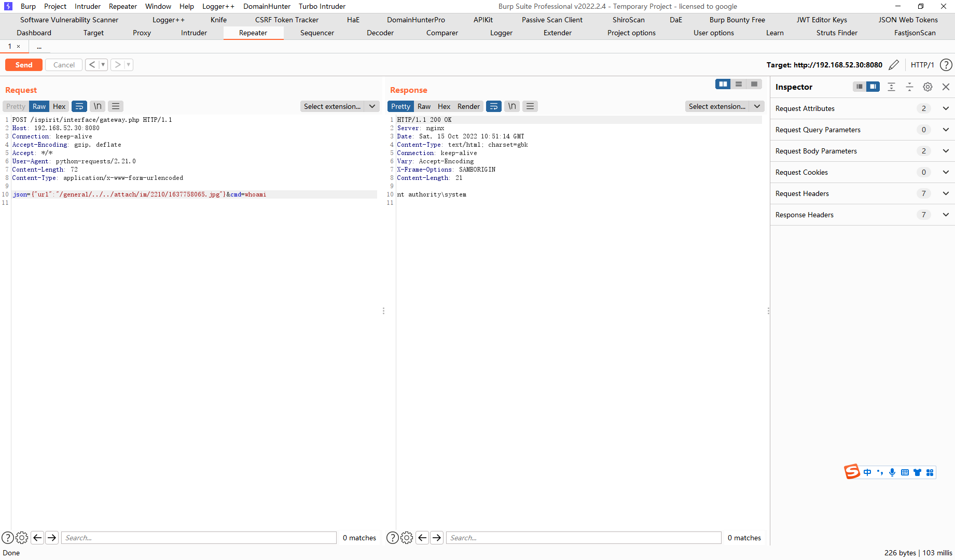Toggle response word wrap icon
This screenshot has width=955, height=560.
(494, 106)
